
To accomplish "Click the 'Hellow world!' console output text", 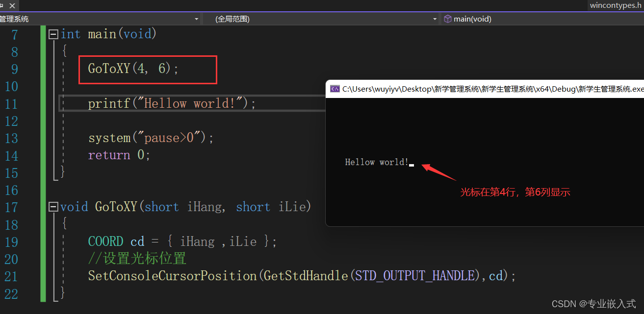I will tap(377, 162).
